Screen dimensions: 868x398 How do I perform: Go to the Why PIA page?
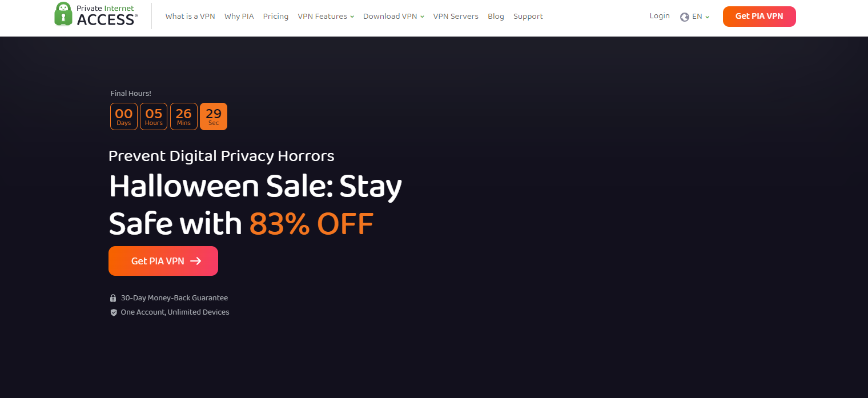[239, 17]
